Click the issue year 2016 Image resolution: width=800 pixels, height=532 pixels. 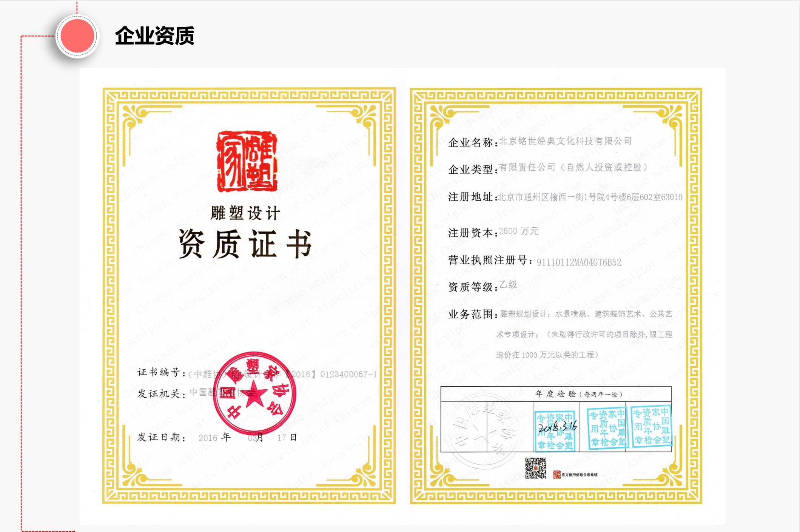[208, 438]
